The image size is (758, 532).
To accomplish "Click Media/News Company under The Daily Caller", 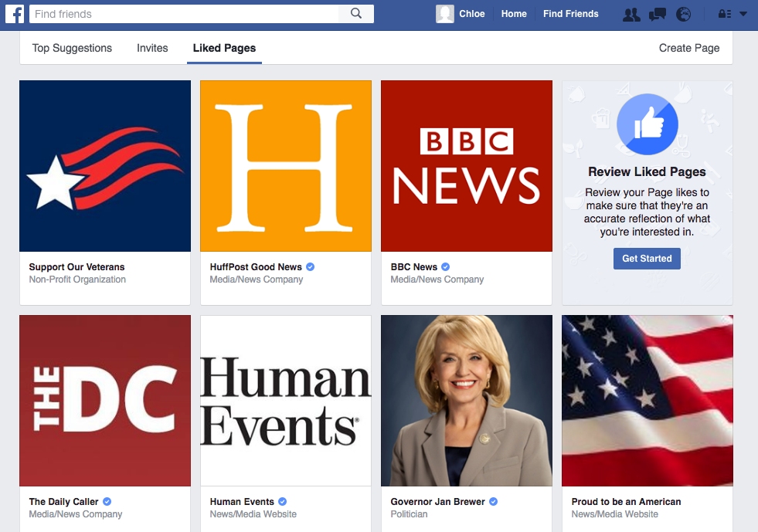I will (76, 514).
